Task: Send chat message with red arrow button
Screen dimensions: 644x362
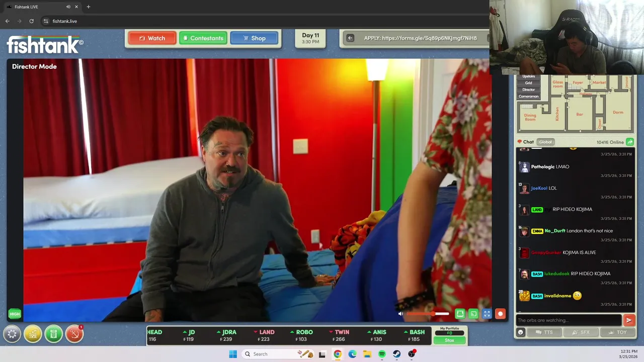Action: pos(628,320)
